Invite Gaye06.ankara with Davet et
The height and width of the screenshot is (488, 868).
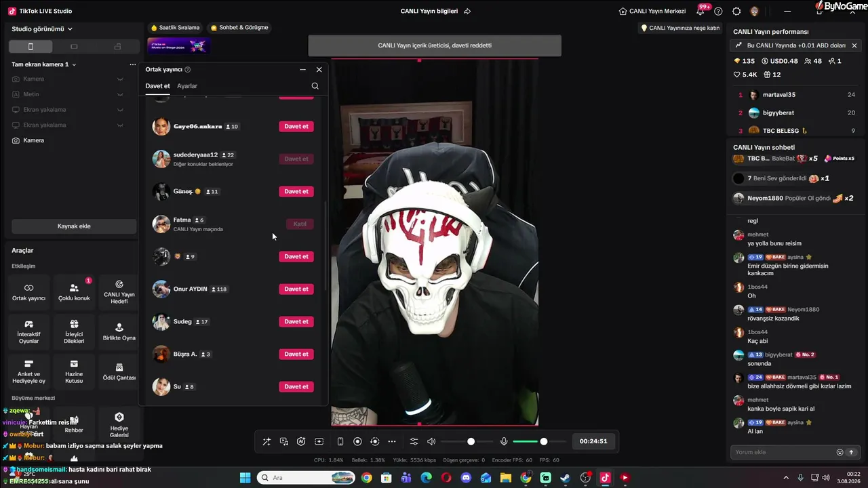[296, 126]
